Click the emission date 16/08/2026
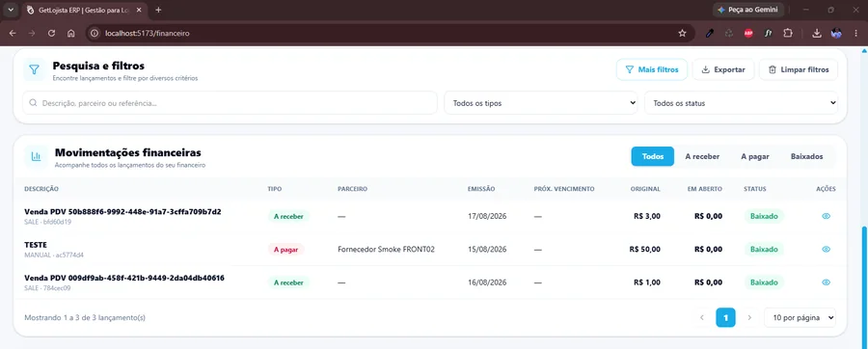The width and height of the screenshot is (868, 349). click(x=487, y=282)
